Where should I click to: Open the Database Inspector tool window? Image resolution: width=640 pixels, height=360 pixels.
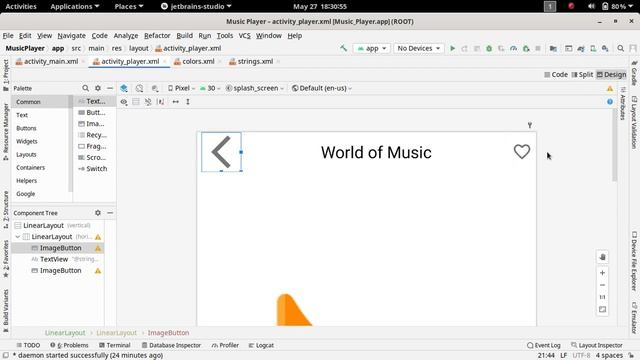click(171, 345)
